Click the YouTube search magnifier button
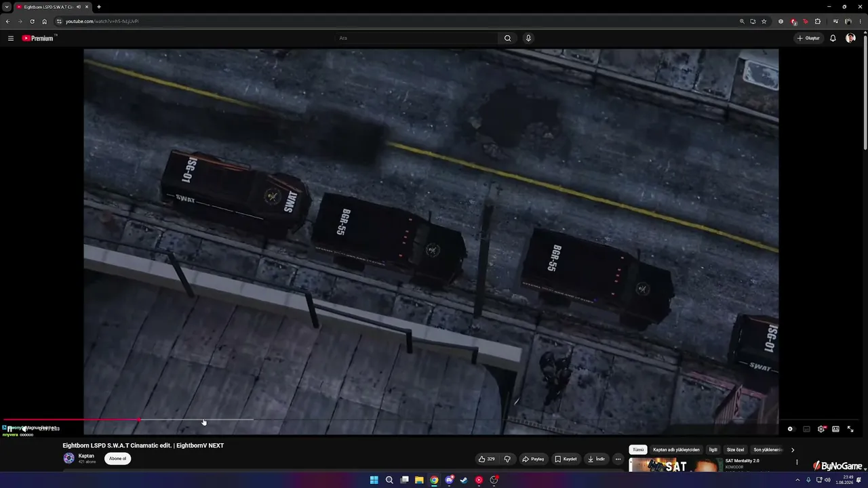This screenshot has width=868, height=488. (507, 38)
